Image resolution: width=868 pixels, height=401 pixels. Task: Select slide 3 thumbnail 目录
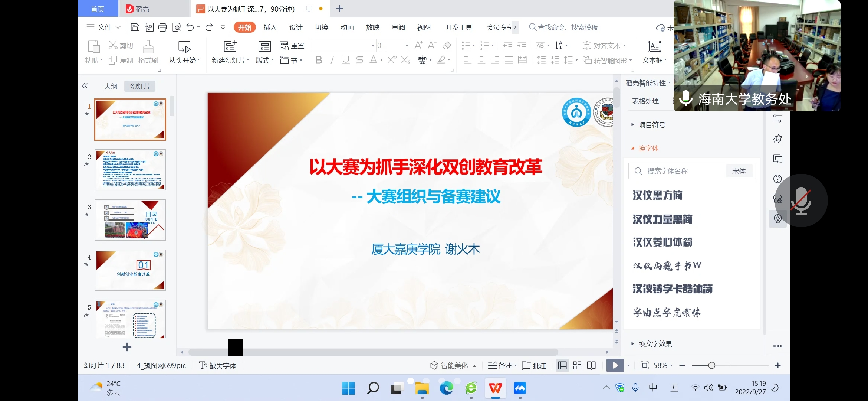pyautogui.click(x=130, y=220)
